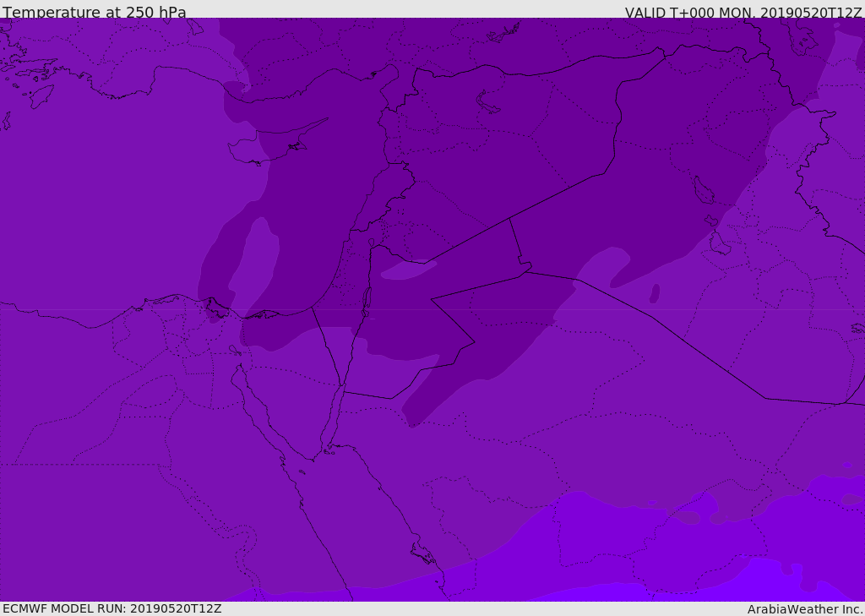Screen dimensions: 865x616
Task: Pick the bright violet band at bottom right
Action: [760, 583]
